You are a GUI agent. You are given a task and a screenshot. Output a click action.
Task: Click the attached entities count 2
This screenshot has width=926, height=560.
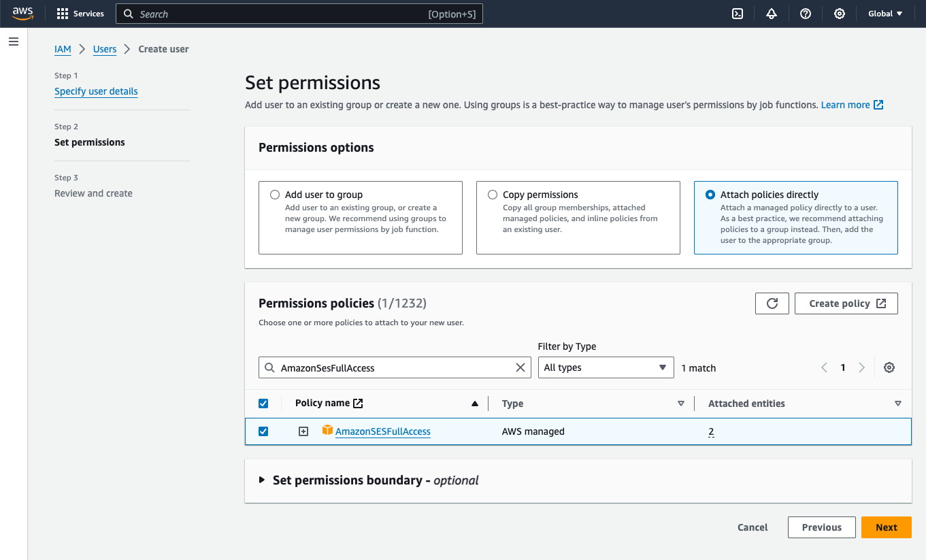[x=711, y=431]
